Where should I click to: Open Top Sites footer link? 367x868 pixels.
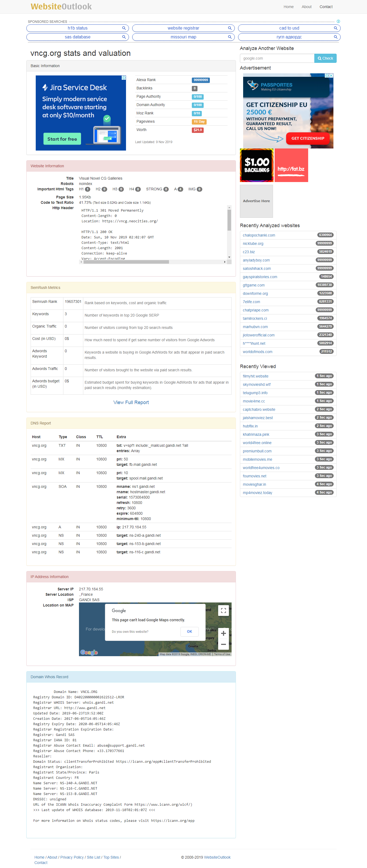[x=111, y=857]
